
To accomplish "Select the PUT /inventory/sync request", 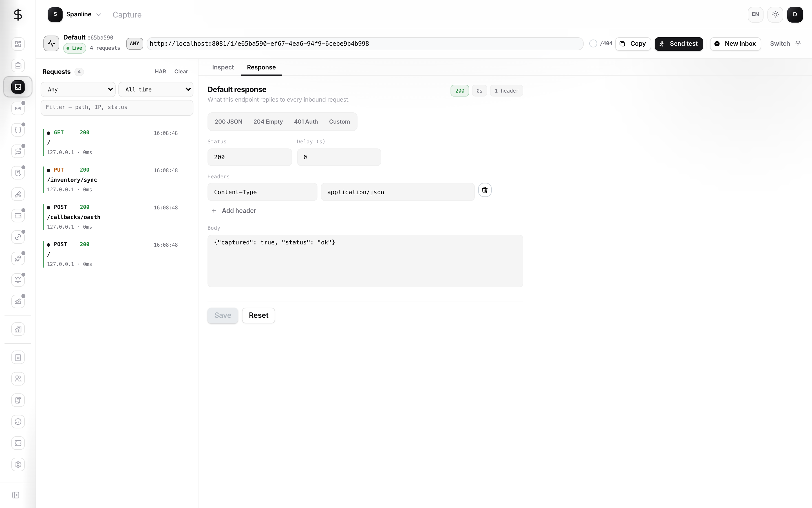I will [117, 179].
